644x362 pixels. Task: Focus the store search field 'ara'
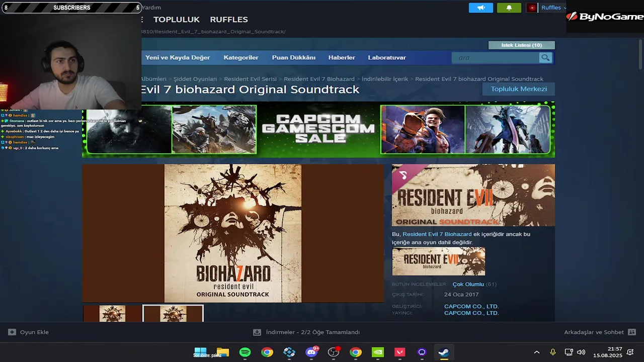coord(496,58)
